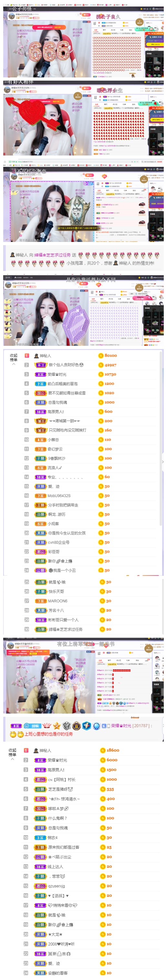Click the 王爵 badge beside 原来我们都是过客
Viewport: 167px width, 980px height.
point(40,847)
